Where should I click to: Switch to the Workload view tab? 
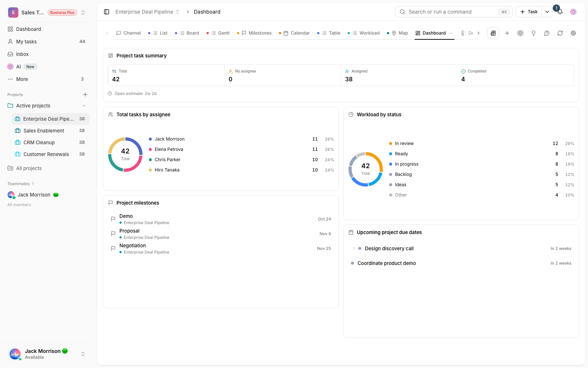click(x=364, y=33)
